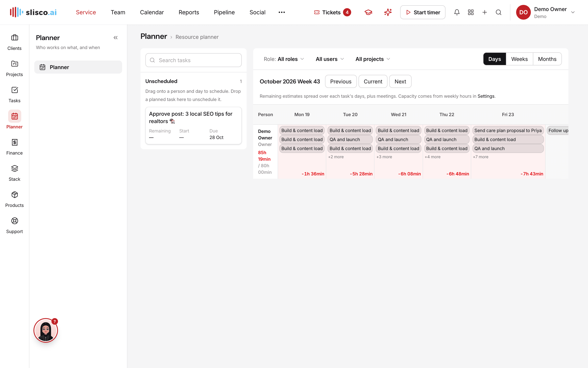Open the Team menu
This screenshot has height=368, width=588.
(118, 12)
